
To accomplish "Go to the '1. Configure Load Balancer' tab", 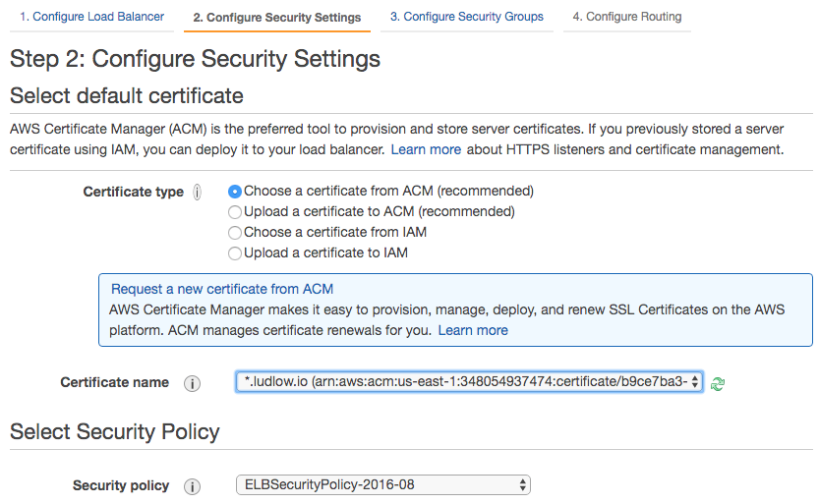I will [x=91, y=17].
